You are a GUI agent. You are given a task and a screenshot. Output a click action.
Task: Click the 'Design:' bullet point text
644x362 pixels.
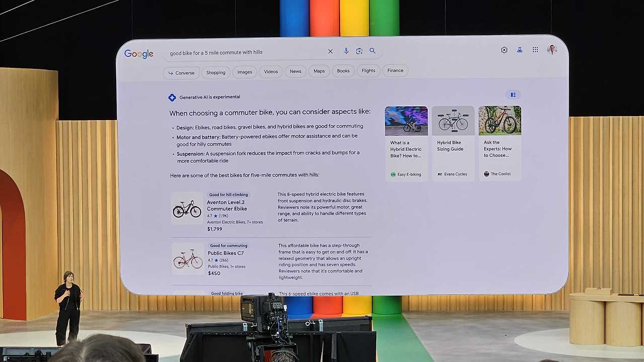click(270, 126)
